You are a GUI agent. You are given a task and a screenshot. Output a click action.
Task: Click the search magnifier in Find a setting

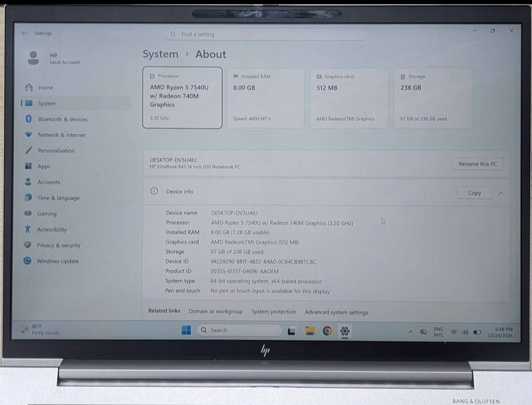click(x=173, y=34)
